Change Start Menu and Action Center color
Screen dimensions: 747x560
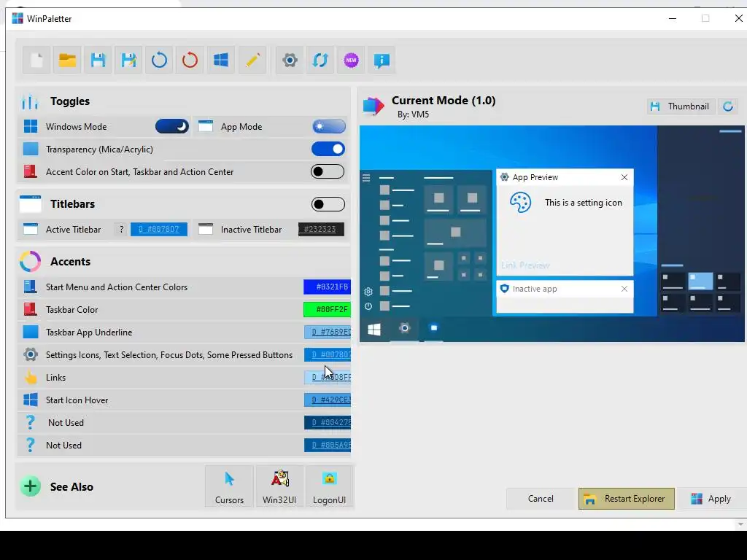tap(328, 287)
